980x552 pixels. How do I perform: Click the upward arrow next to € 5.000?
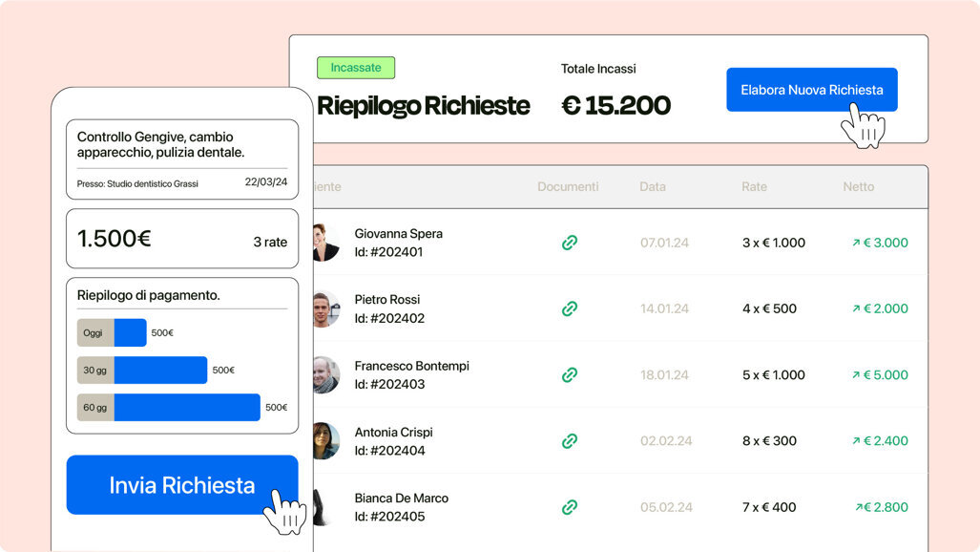[856, 374]
